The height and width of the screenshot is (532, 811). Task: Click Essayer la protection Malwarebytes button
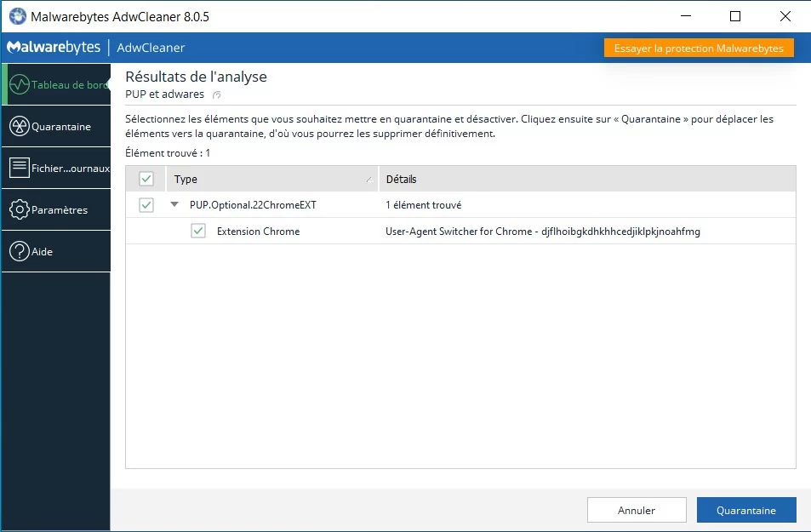[699, 49]
